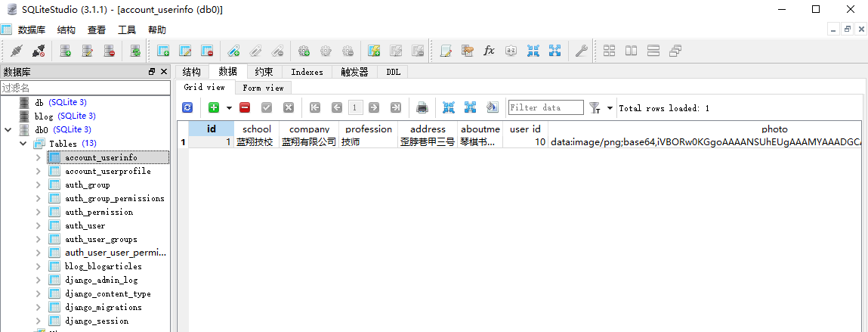Open the 帮助 menu

[157, 30]
